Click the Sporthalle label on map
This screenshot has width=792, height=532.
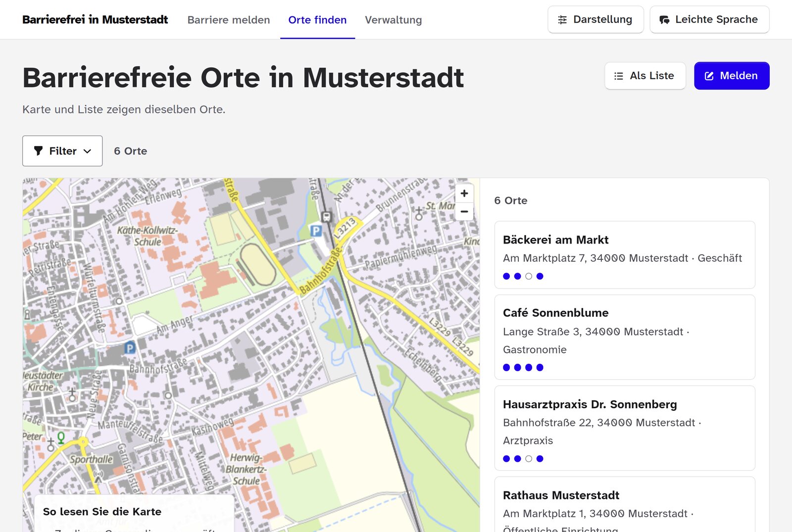pos(91,459)
